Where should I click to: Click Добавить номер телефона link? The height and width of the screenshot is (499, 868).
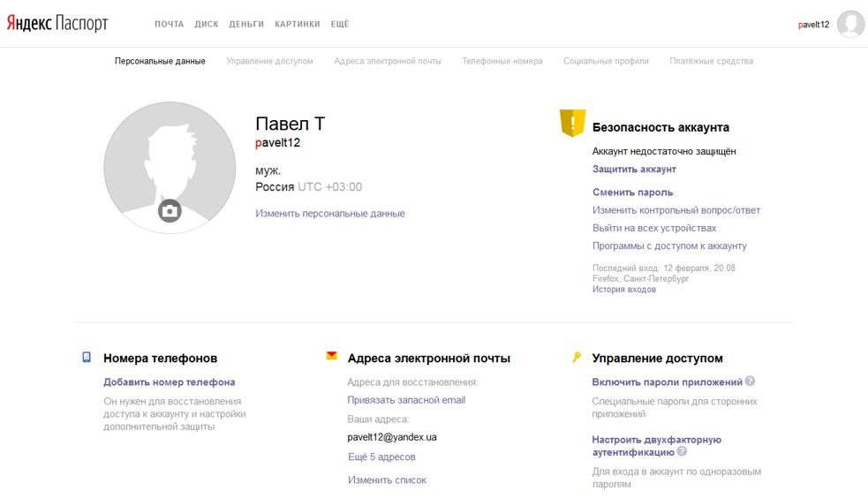pos(169,382)
